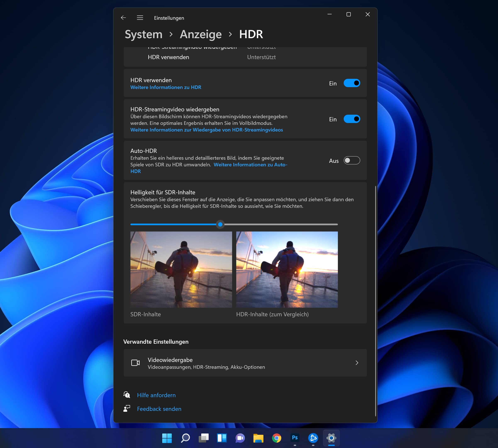Click the Hilfe anfordern link
The image size is (498, 448).
click(156, 395)
